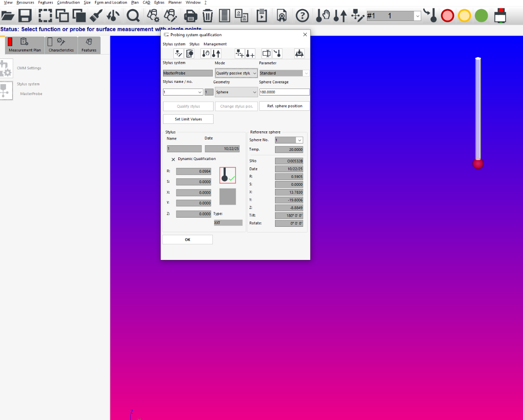Click the Set Limit Values button
The image size is (523, 420).
188,119
